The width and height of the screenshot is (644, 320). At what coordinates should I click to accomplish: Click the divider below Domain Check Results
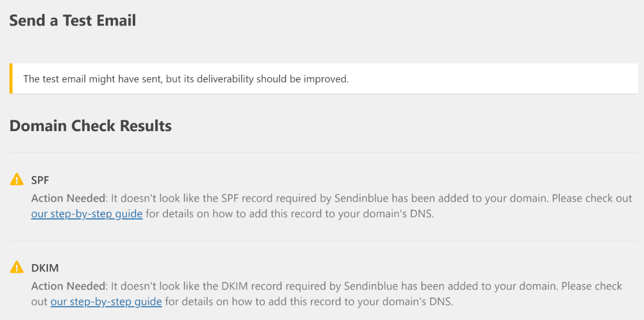point(324,152)
